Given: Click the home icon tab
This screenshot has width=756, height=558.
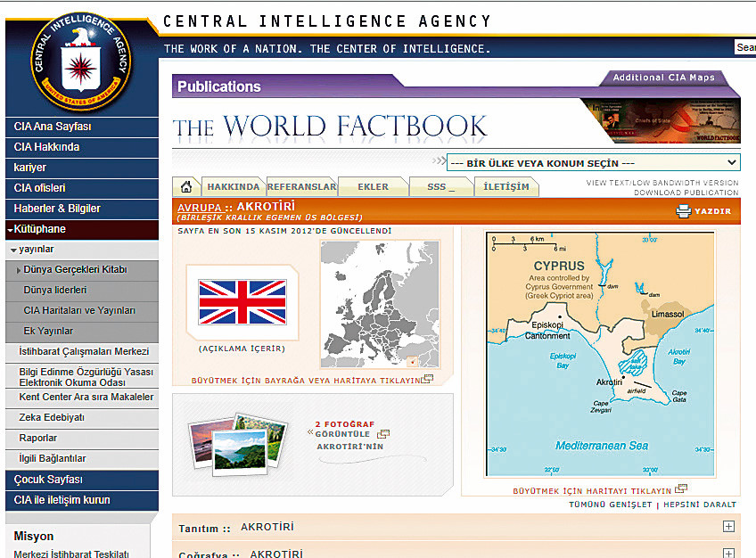Looking at the screenshot, I should (186, 187).
